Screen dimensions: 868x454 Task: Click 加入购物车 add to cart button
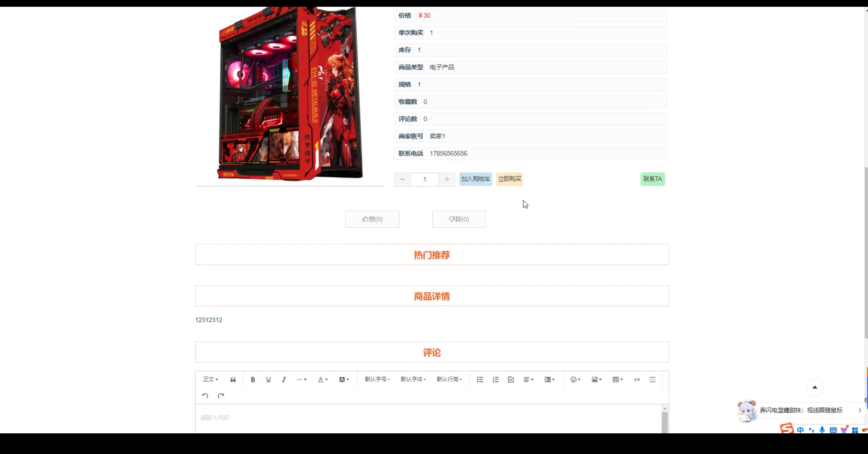pos(475,179)
